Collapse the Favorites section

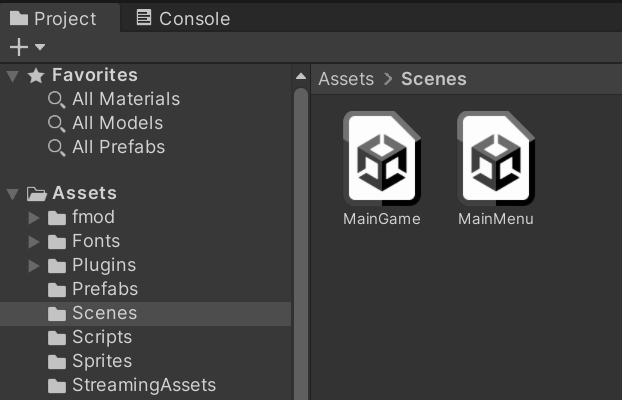12,75
